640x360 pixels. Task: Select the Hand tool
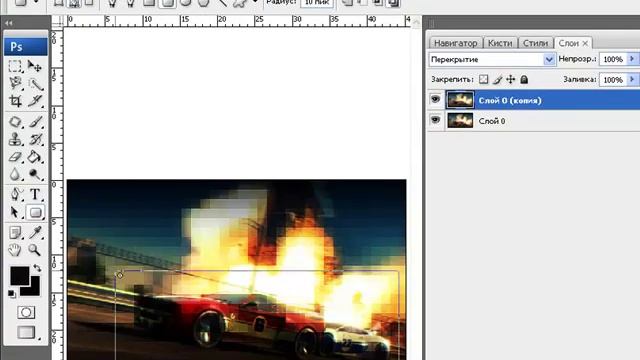coord(15,250)
